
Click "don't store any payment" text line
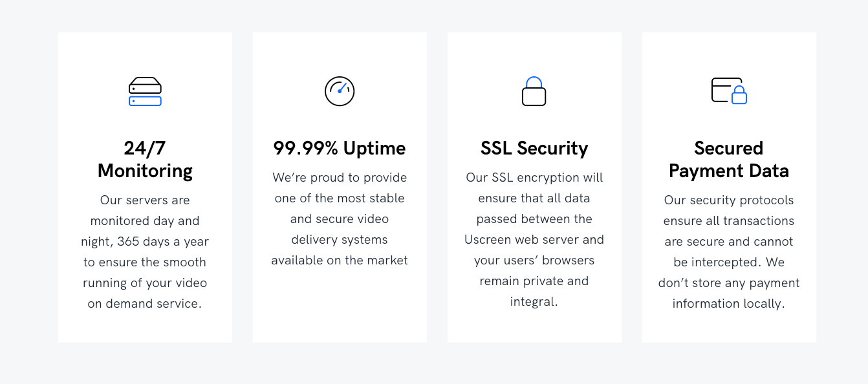(729, 283)
